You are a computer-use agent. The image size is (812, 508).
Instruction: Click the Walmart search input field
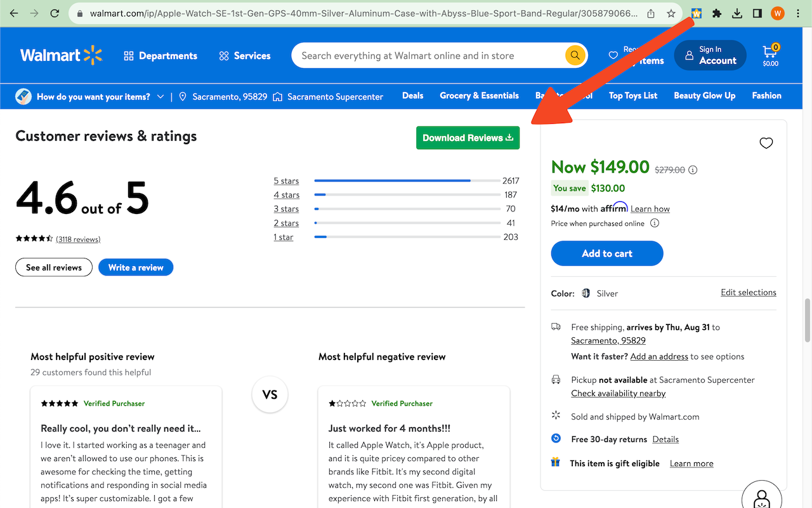(x=428, y=56)
